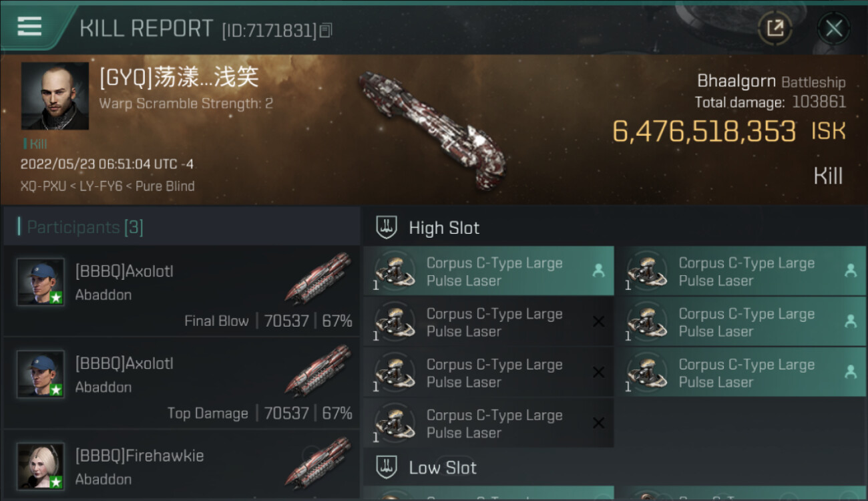Screen dimensions: 868x501
Task: Open the Final Blow Axolotl portrait
Action: click(41, 282)
